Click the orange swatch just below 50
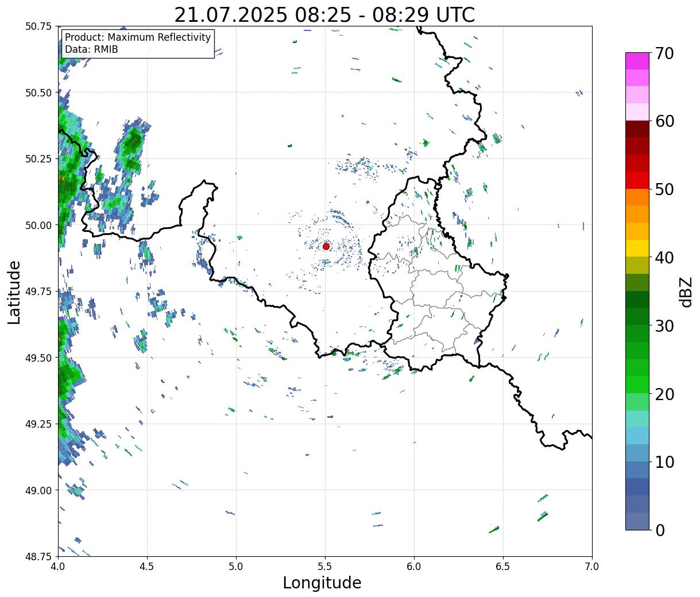This screenshot has width=700, height=597. click(x=637, y=197)
